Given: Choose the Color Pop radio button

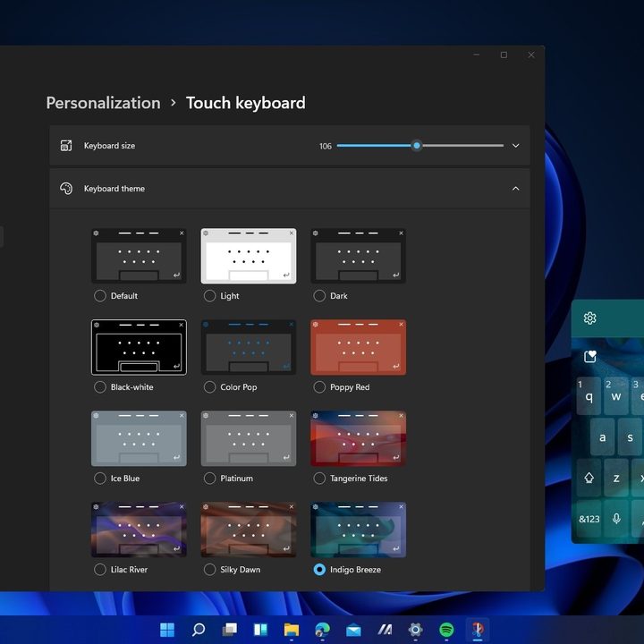Looking at the screenshot, I should (x=209, y=387).
